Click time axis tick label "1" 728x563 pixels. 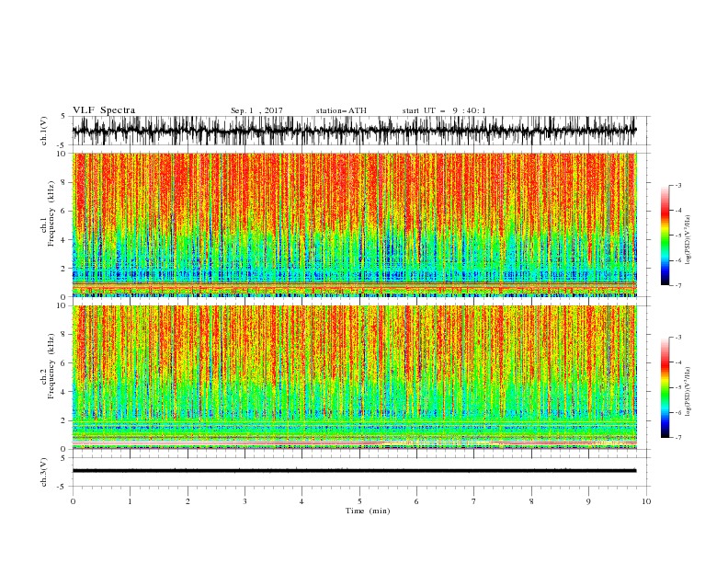point(130,501)
